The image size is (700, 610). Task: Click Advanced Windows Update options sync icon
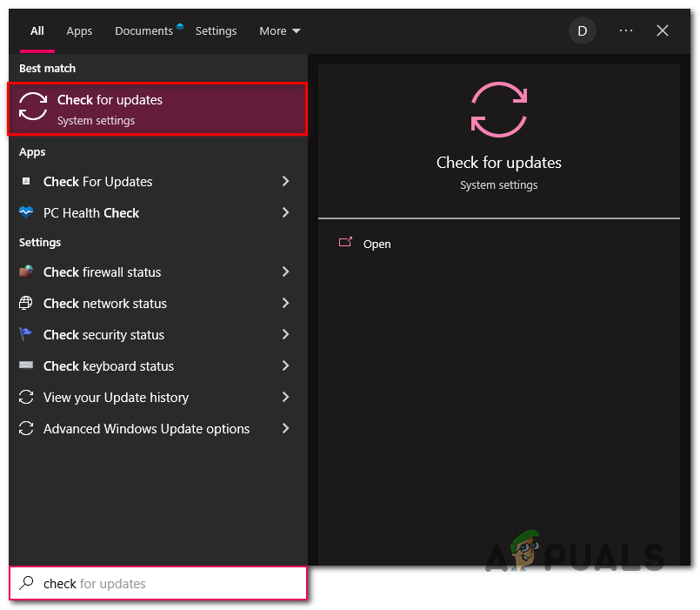pyautogui.click(x=26, y=428)
